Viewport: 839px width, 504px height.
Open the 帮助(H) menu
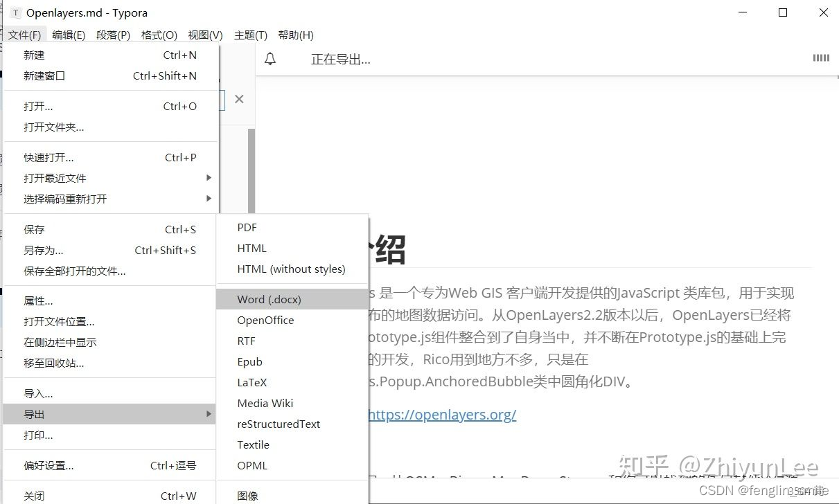click(x=296, y=35)
